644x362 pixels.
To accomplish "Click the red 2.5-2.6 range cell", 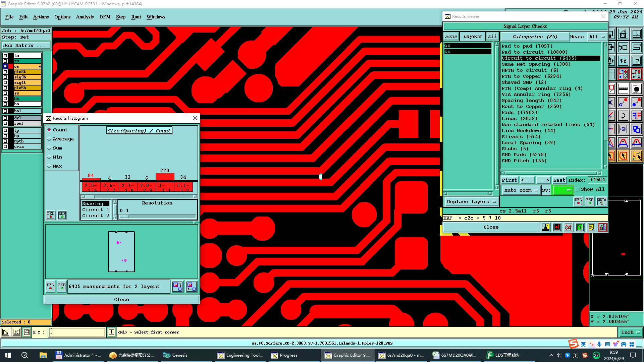I will tap(91, 187).
